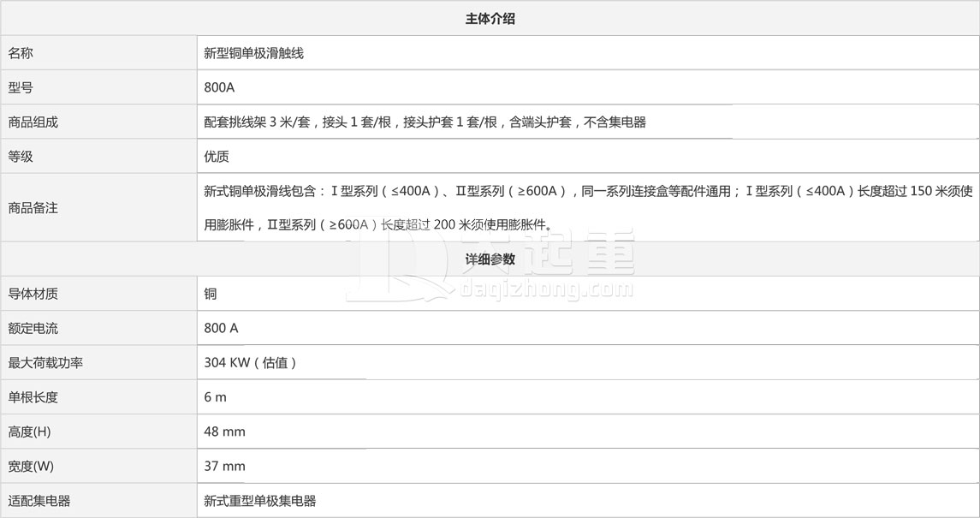Select the length value 6 m
The height and width of the screenshot is (518, 980).
216,396
